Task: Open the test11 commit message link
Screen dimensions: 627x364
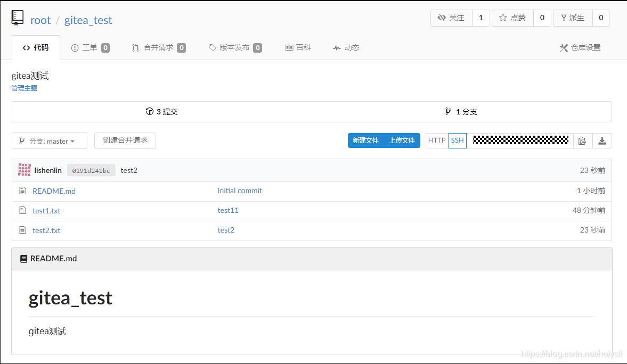Action: coord(228,210)
